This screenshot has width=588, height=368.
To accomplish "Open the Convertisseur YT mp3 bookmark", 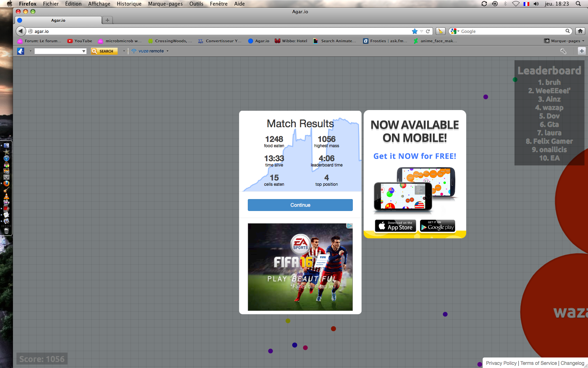I will [x=220, y=41].
